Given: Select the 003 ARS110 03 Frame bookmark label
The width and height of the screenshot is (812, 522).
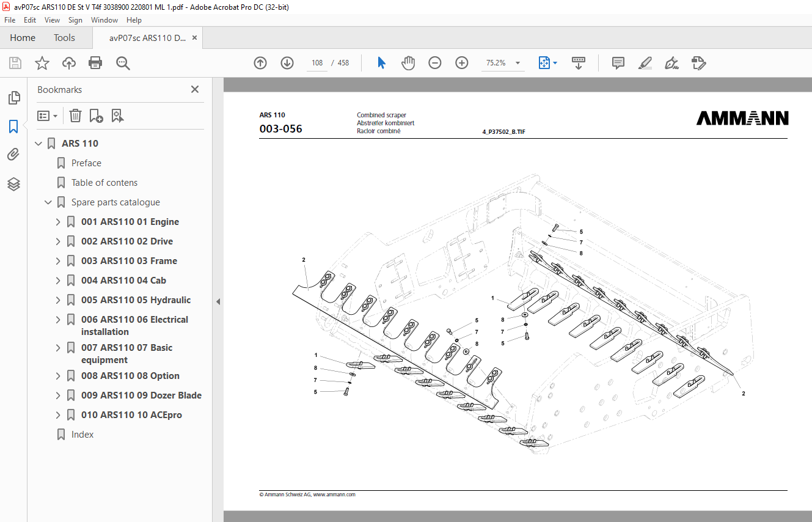Looking at the screenshot, I should coord(129,261).
